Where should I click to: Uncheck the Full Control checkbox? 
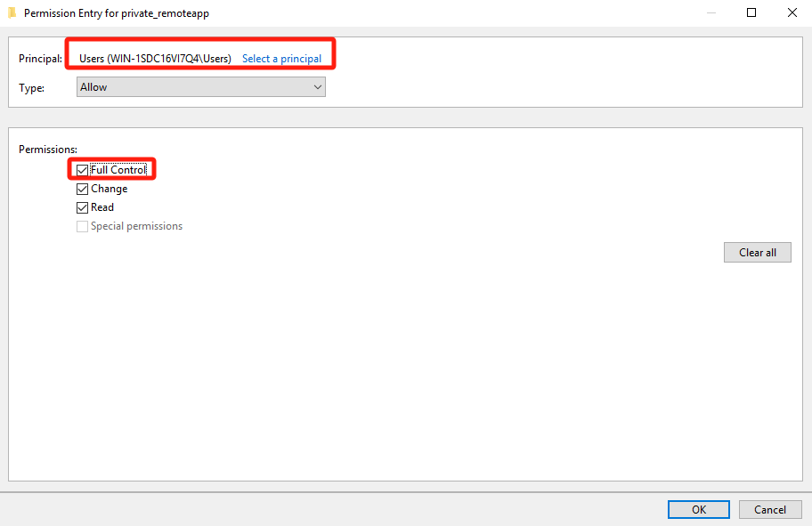(82, 170)
